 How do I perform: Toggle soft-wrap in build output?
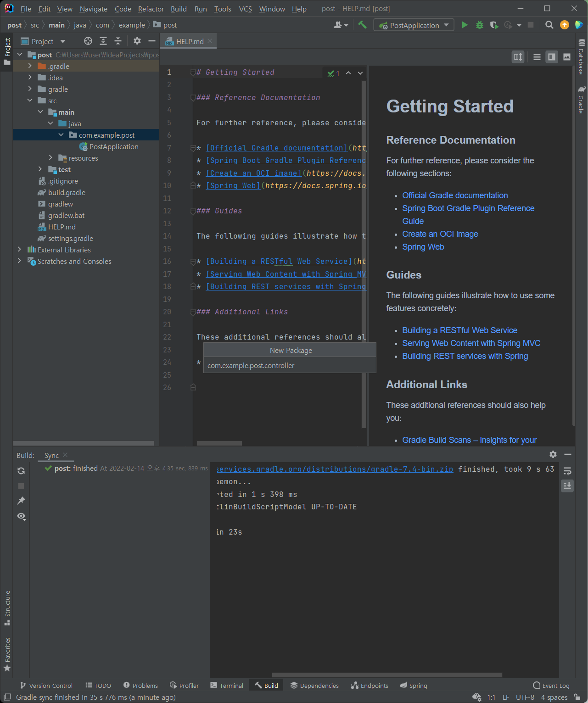coord(567,471)
